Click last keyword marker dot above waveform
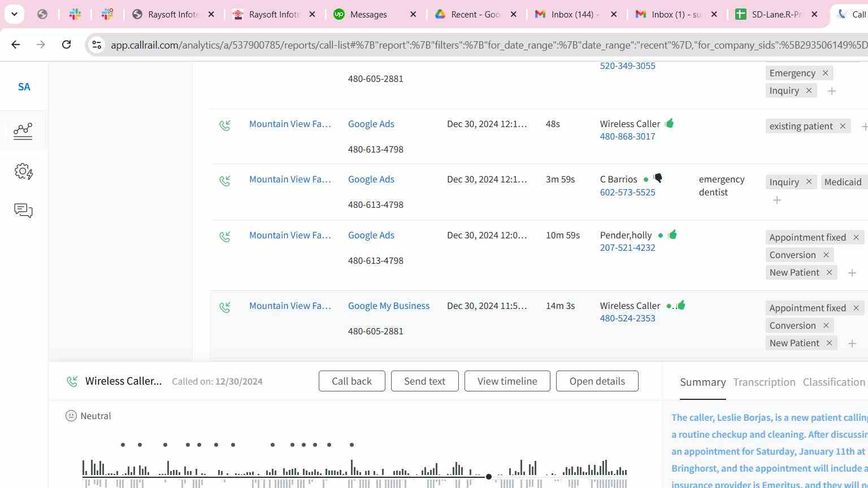This screenshot has width=868, height=488. (351, 445)
